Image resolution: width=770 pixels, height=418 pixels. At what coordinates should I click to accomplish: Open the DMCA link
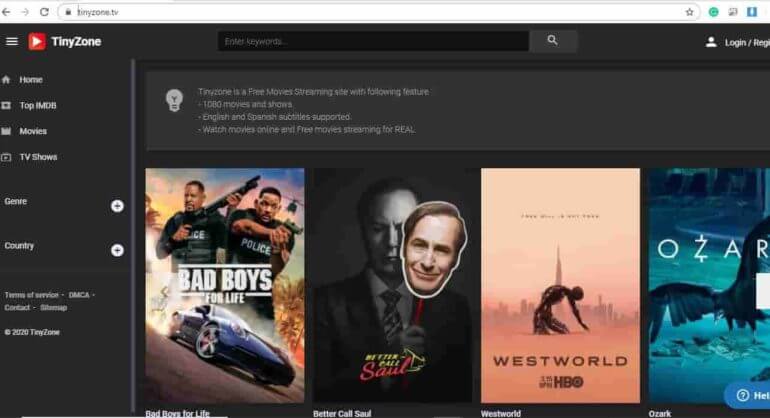(x=79, y=295)
